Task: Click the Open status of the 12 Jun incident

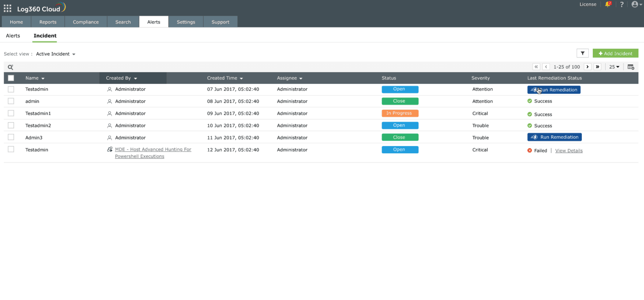Action: (x=400, y=150)
